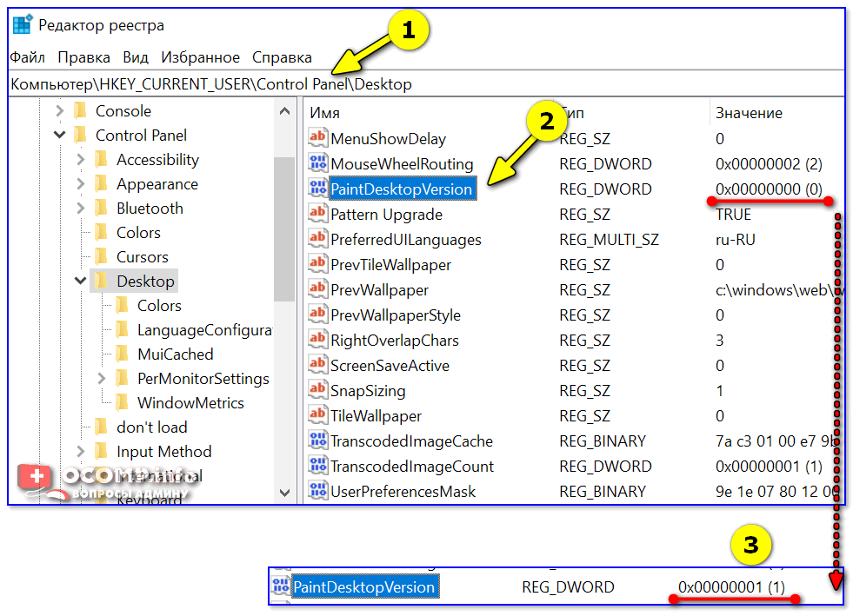
Task: Open the Файл menu
Action: pos(28,57)
